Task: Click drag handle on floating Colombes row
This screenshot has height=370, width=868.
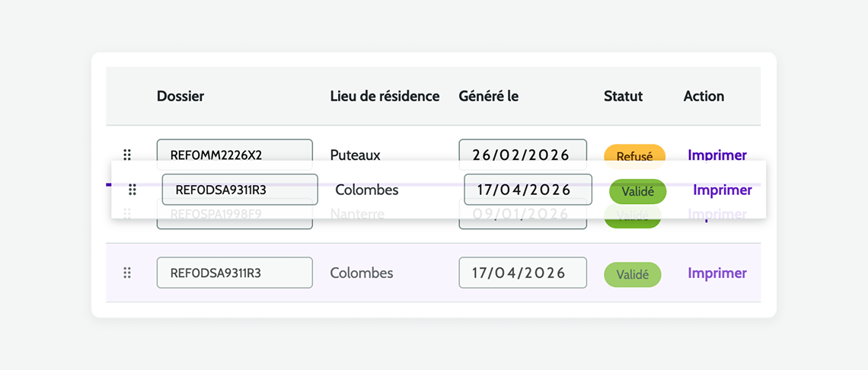Action: pyautogui.click(x=132, y=190)
